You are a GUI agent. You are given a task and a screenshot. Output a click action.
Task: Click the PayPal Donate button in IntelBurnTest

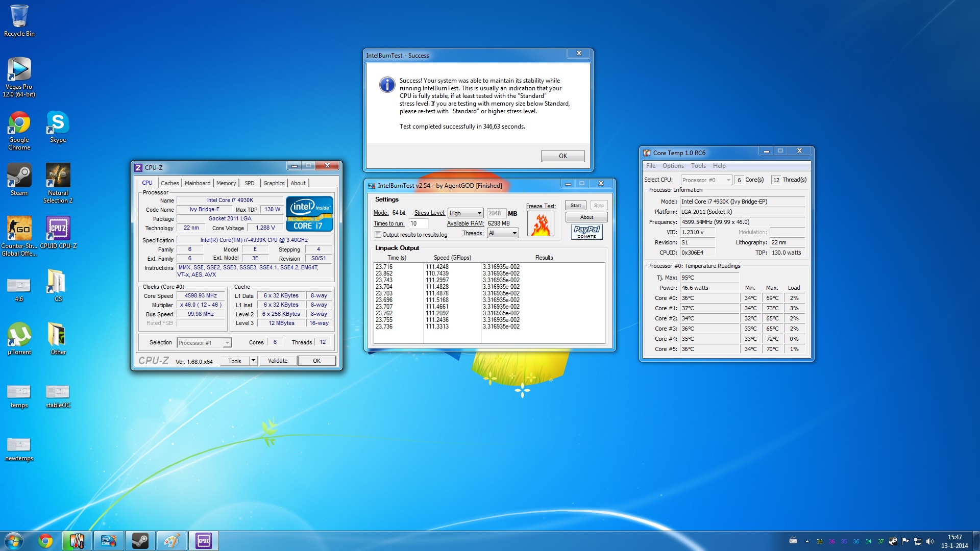(x=586, y=232)
